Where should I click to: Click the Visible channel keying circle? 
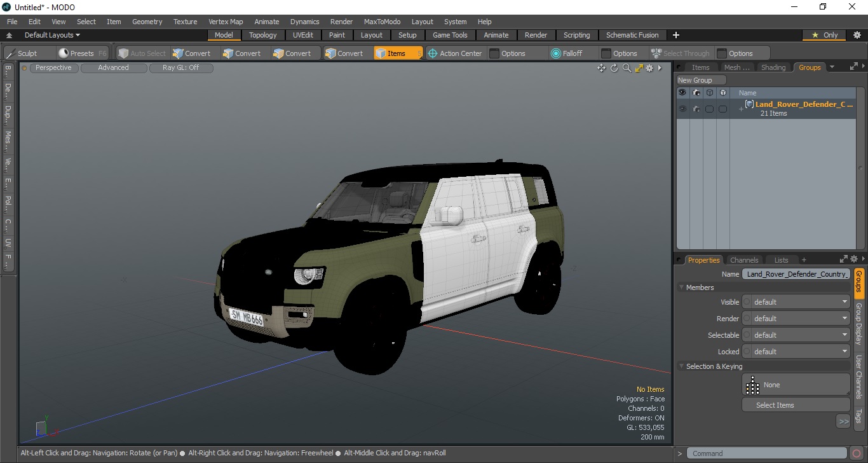pyautogui.click(x=747, y=302)
